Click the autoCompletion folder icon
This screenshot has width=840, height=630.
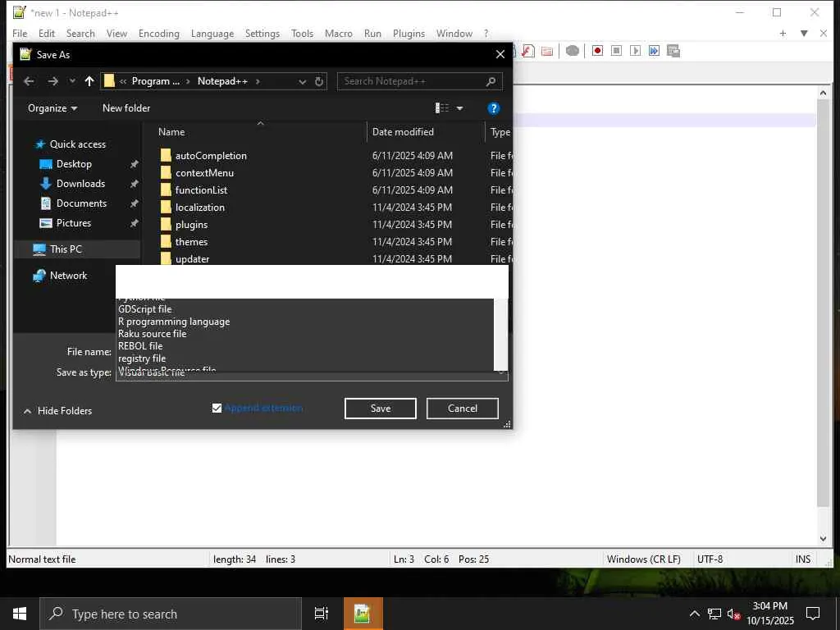(x=166, y=155)
